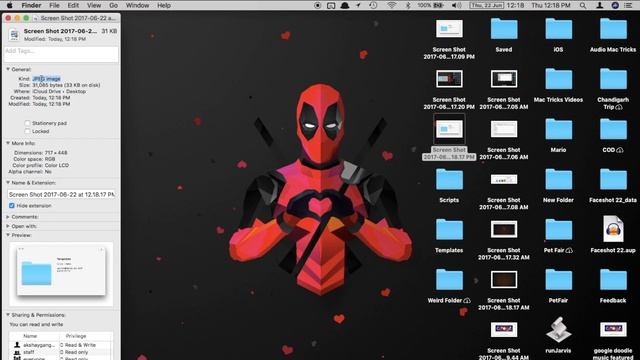Screen dimensions: 640x360
Task: Select the Faceshot 22_data folder
Action: point(613,180)
